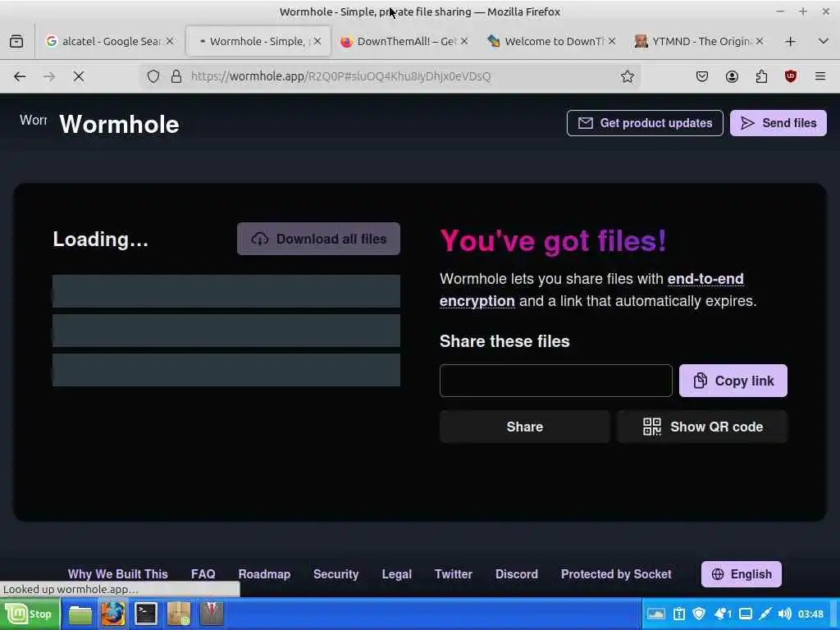Go back one page
This screenshot has width=840, height=630.
20,76
